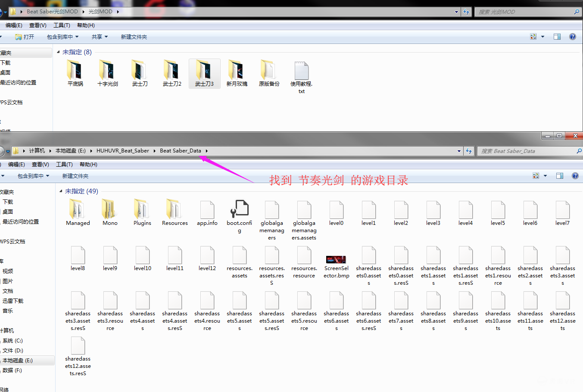Select the globalgamemanagers.assets file
The image size is (583, 392).
[304, 220]
